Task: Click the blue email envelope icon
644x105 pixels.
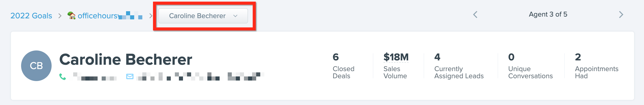Action: tap(130, 76)
